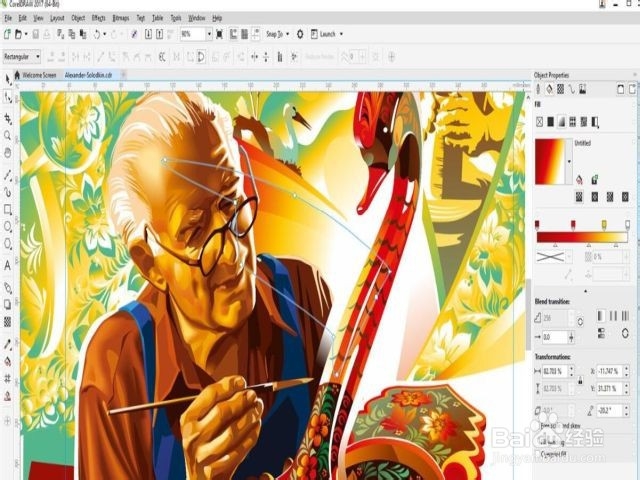The height and width of the screenshot is (480, 640).
Task: Select the Text tool in the toolbox
Action: click(7, 265)
